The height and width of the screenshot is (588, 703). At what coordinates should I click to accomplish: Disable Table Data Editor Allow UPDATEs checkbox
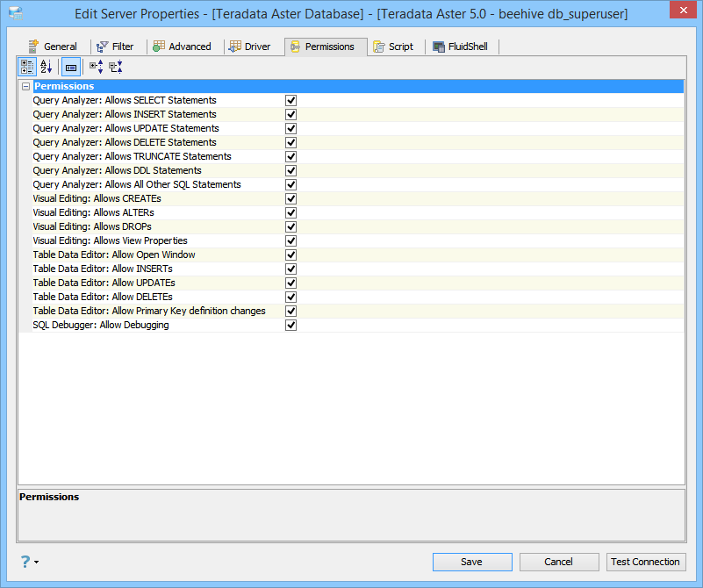click(291, 283)
